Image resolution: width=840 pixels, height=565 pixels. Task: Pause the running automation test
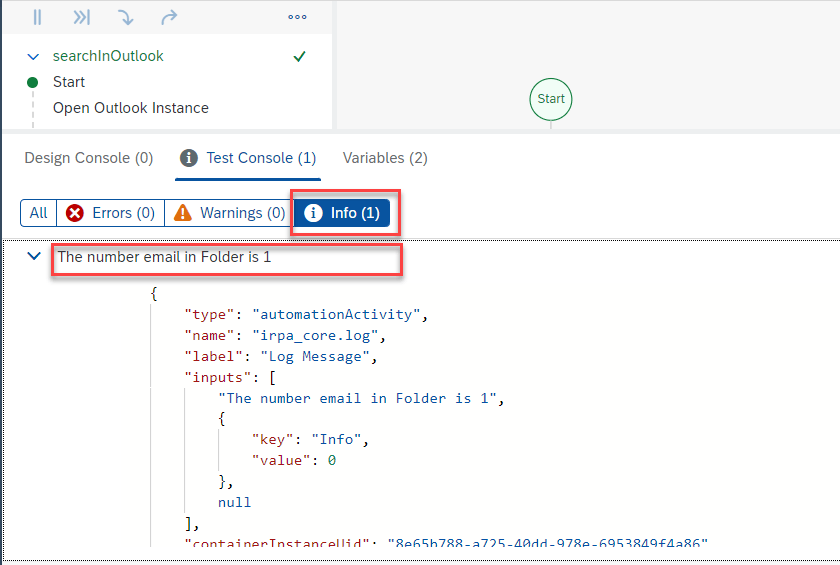[37, 17]
